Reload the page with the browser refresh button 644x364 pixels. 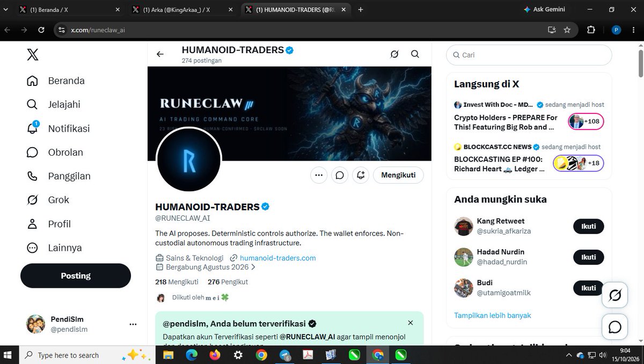(41, 30)
